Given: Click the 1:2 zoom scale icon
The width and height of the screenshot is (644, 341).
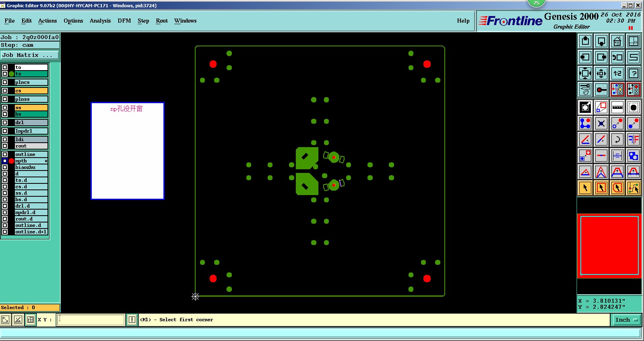Looking at the screenshot, I should pyautogui.click(x=617, y=73).
